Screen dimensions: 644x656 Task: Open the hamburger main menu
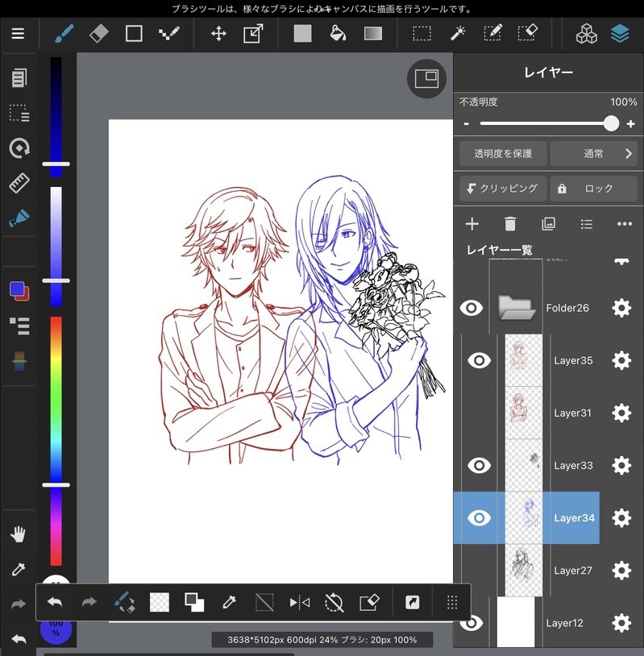click(18, 34)
